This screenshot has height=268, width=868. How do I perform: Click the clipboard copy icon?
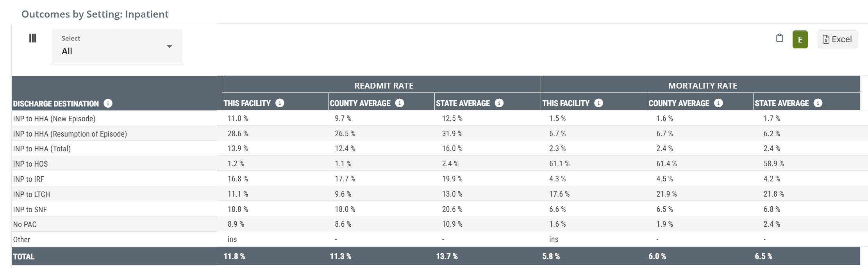tap(779, 38)
